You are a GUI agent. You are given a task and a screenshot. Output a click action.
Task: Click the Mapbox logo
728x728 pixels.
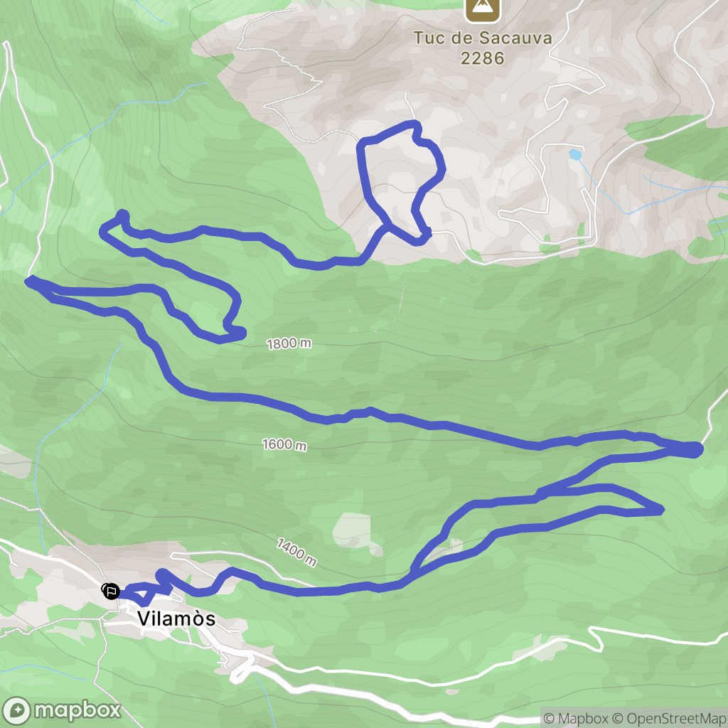[62, 711]
